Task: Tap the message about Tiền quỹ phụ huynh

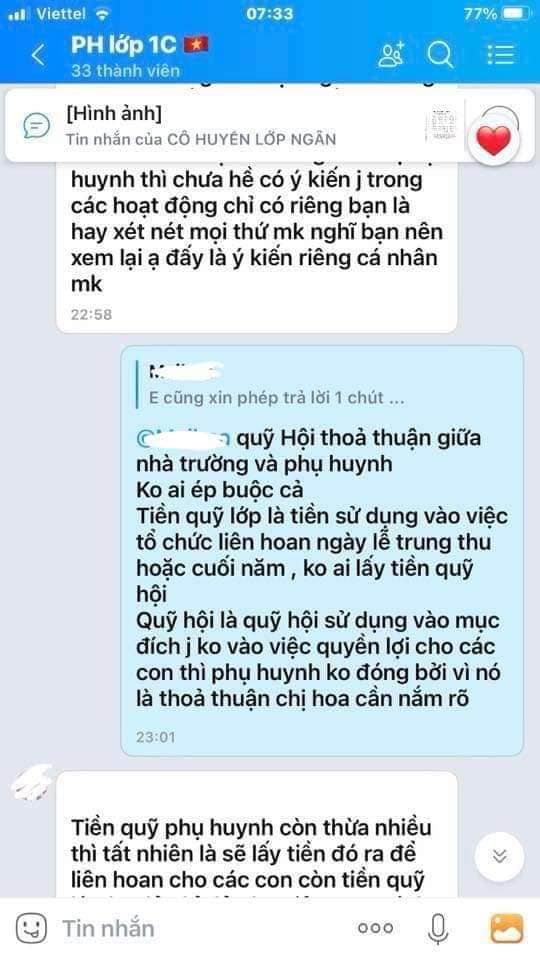Action: pos(257,835)
